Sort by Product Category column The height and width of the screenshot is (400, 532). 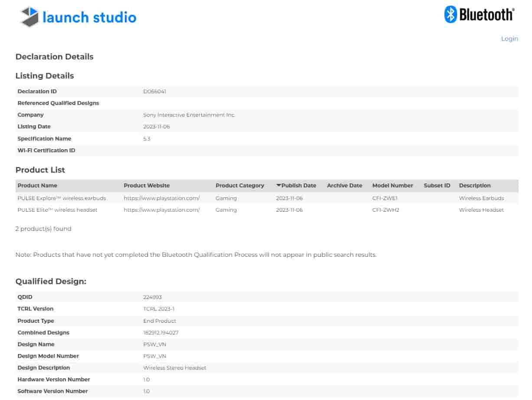[x=239, y=185]
